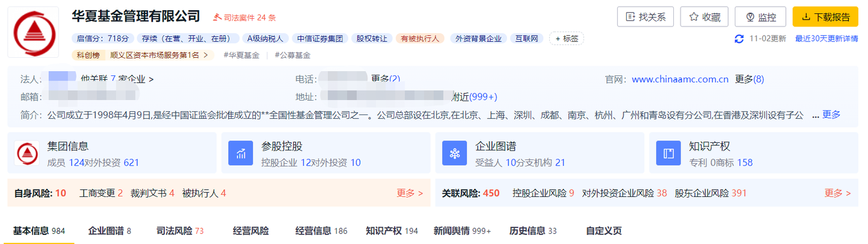Switch to the 司法风险 tab
The image size is (868, 244).
click(x=180, y=231)
